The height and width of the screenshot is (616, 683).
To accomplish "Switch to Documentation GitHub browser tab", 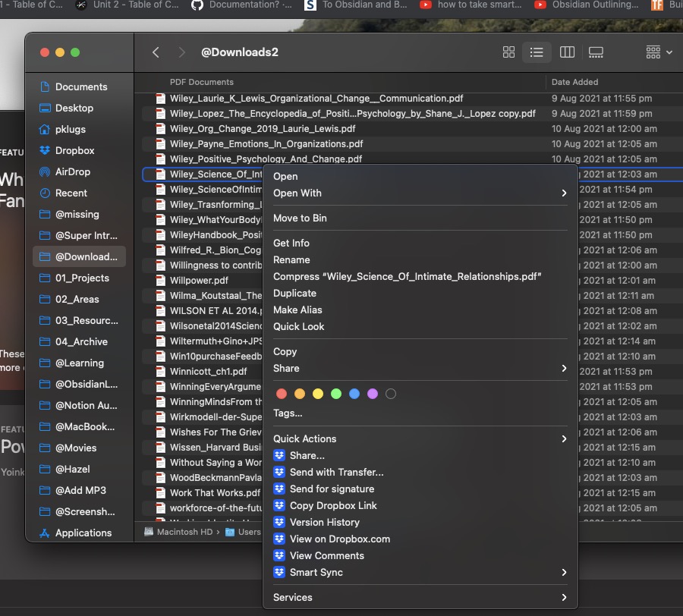I will pyautogui.click(x=242, y=5).
